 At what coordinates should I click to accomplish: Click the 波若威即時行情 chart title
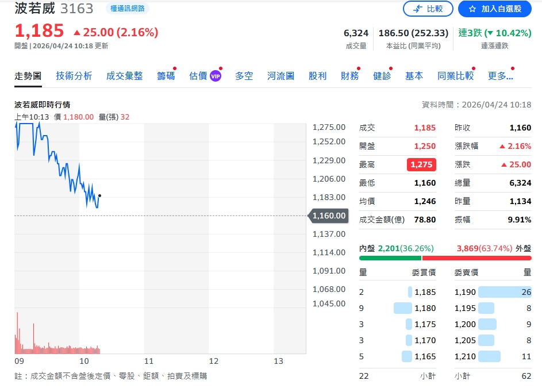[x=42, y=105]
